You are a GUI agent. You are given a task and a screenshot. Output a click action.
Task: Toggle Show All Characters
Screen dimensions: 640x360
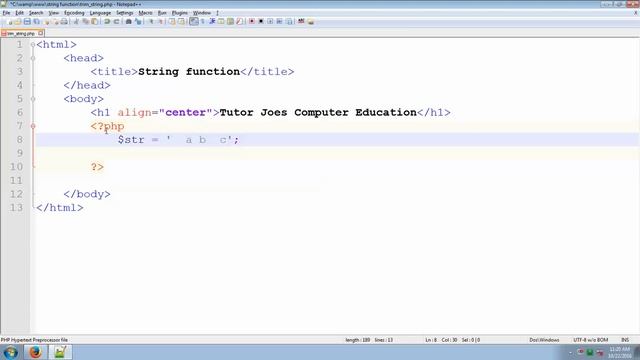203,21
